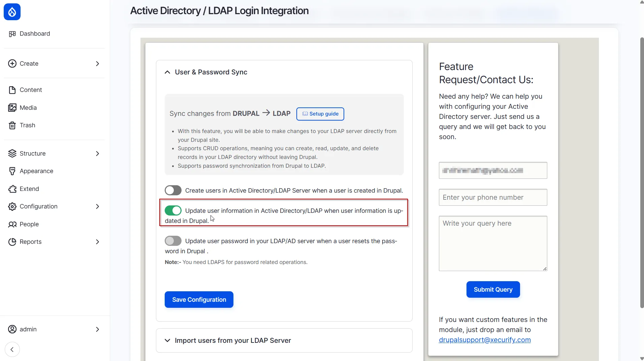The width and height of the screenshot is (644, 361).
Task: Click the Save Configuration button
Action: [199, 299]
